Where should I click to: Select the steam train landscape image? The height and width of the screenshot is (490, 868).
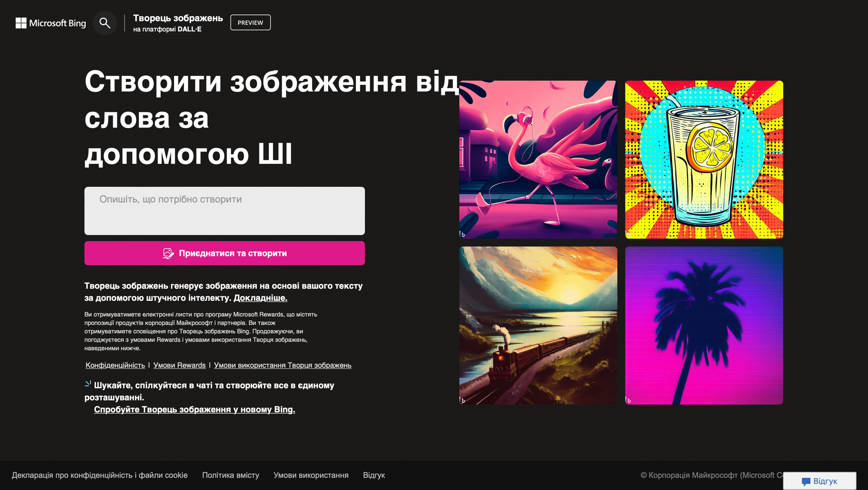[x=538, y=326]
